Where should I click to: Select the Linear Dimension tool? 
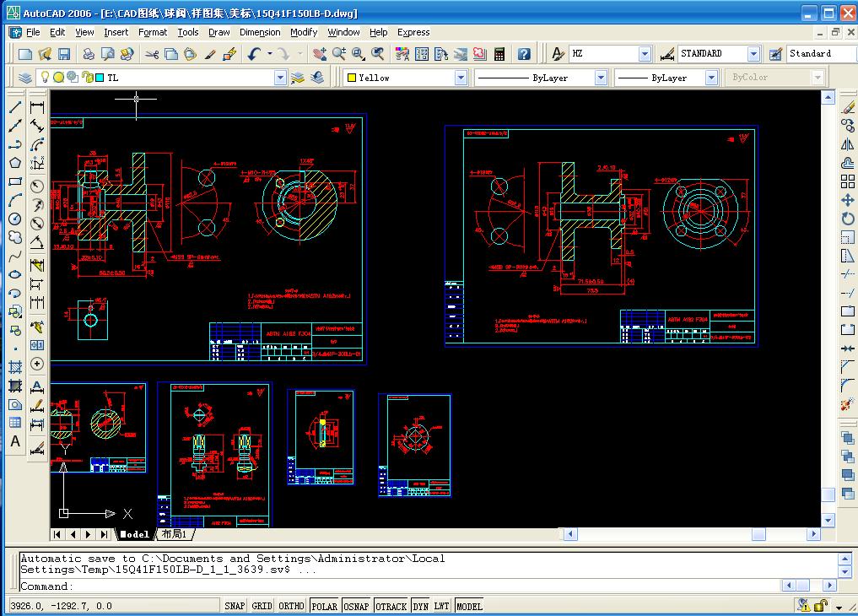click(37, 107)
